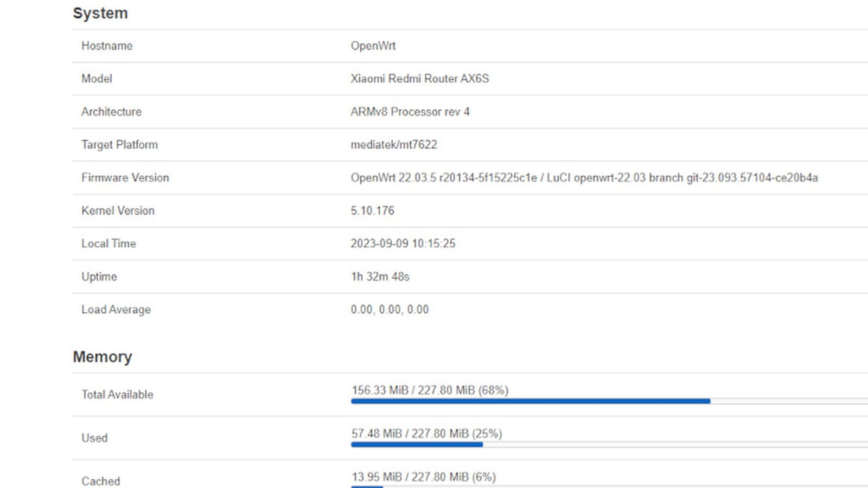Viewport: 868px width, 488px height.
Task: Click the Firmware Version label
Action: 125,178
